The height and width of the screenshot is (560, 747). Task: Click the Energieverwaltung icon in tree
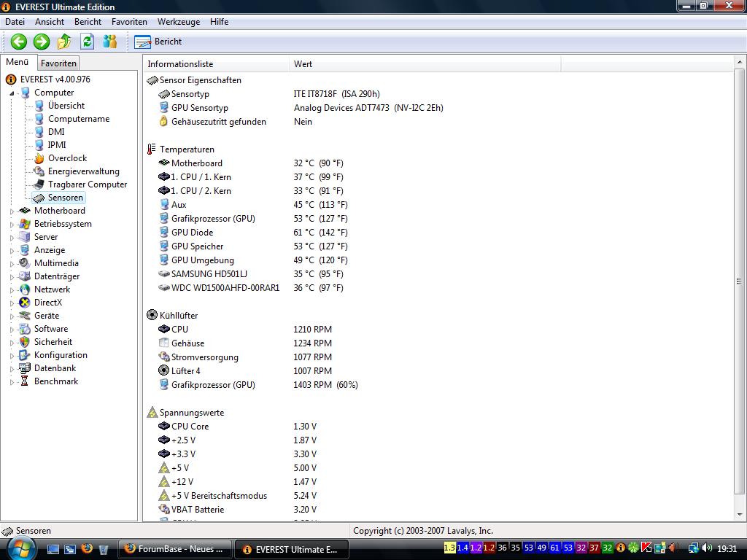39,171
